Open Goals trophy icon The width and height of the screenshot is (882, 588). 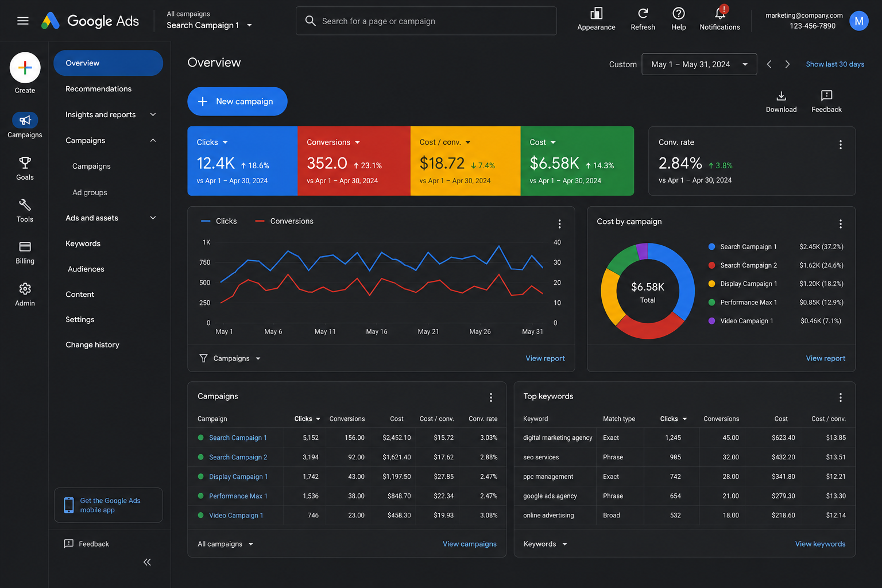(25, 163)
